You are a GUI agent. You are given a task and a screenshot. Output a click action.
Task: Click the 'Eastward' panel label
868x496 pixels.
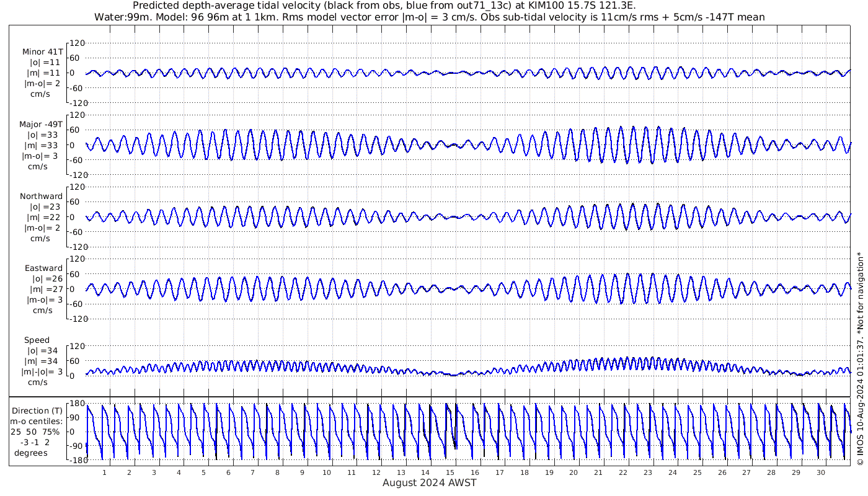coord(43,268)
